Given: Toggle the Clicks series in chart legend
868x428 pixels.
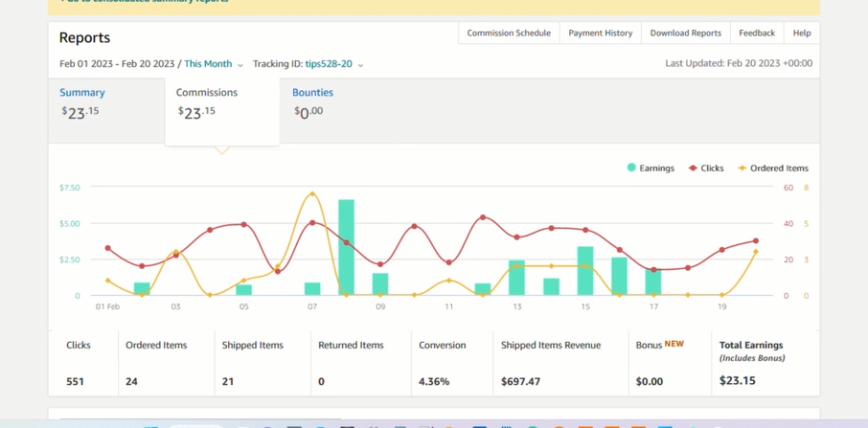Looking at the screenshot, I should pyautogui.click(x=706, y=169).
